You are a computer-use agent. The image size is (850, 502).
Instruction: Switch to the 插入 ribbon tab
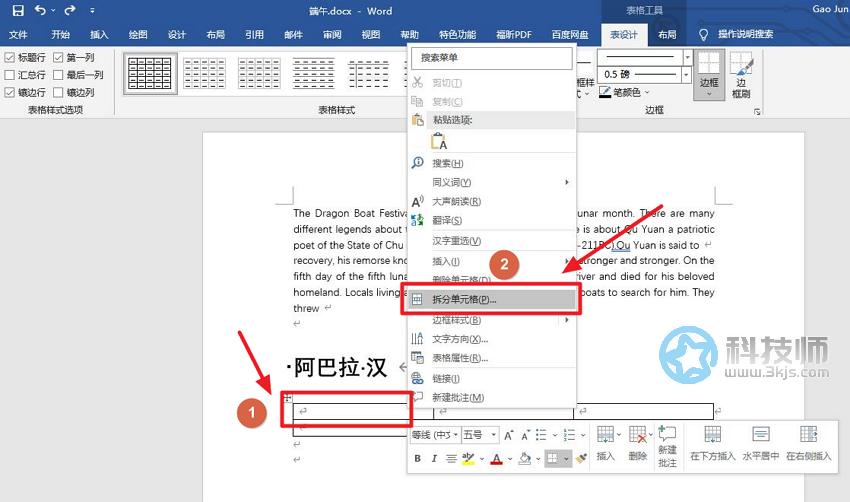pos(99,35)
